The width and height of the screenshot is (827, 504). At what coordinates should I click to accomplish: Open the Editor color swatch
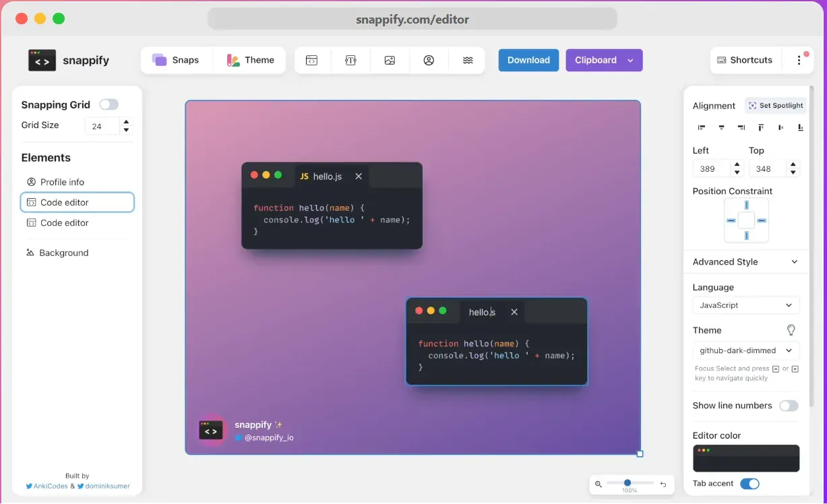point(746,458)
